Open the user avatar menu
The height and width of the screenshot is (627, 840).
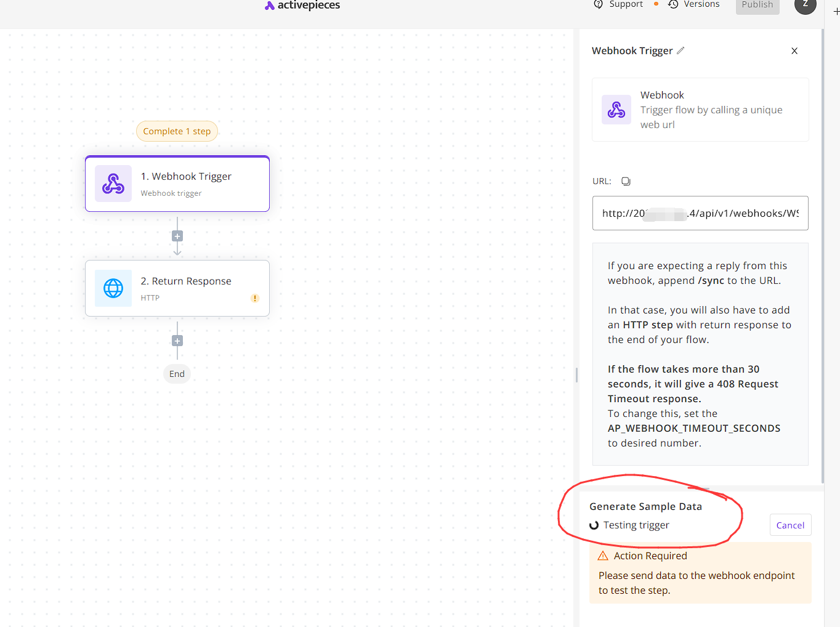(805, 5)
